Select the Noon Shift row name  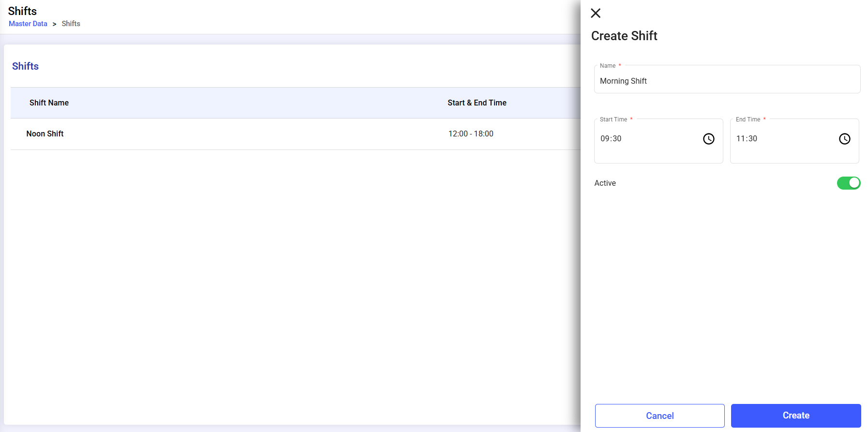click(x=45, y=134)
